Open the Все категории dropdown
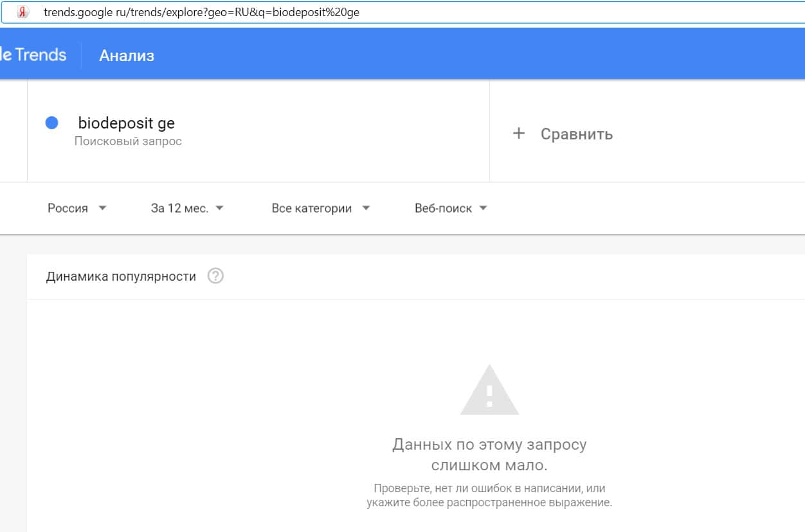 [x=312, y=208]
